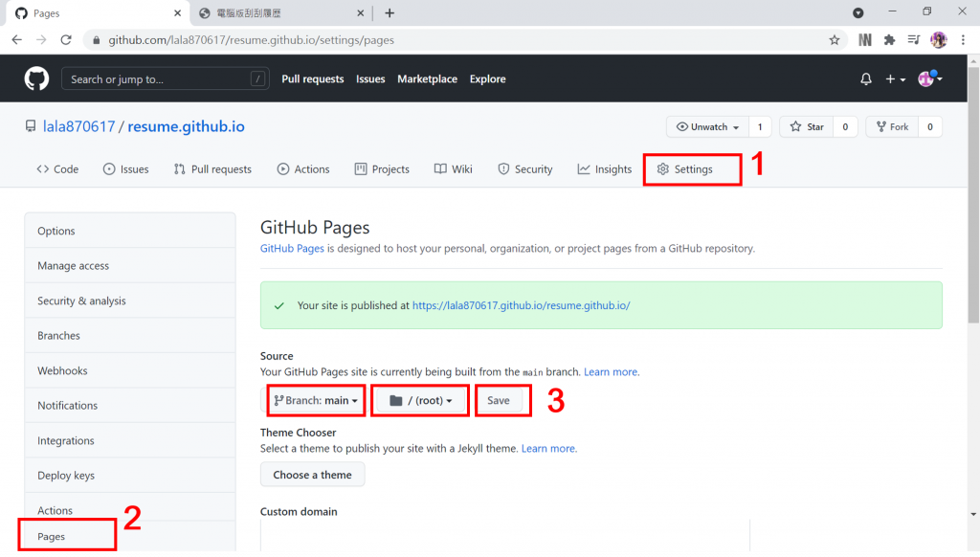This screenshot has height=557, width=980.
Task: Open the Chrome three-dot menu
Action: point(963,40)
